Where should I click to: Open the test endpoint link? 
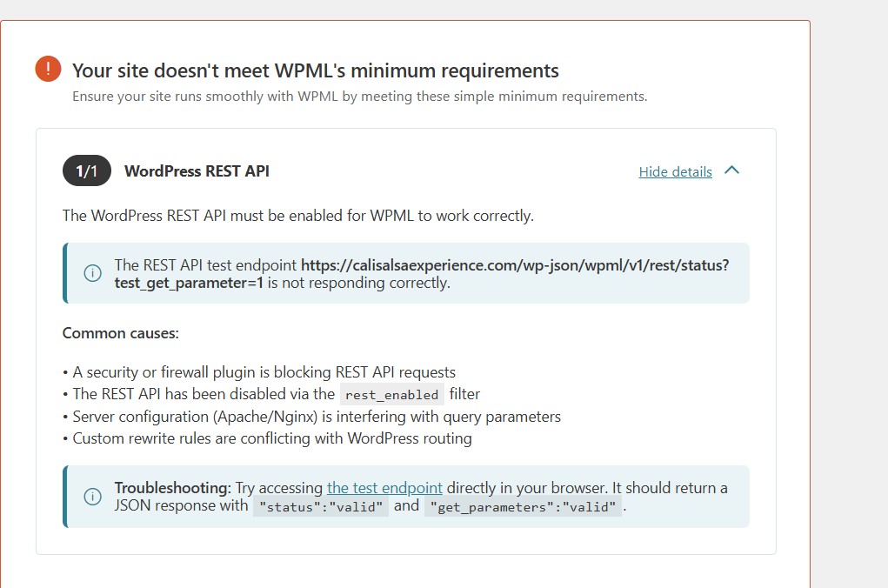pyautogui.click(x=384, y=488)
